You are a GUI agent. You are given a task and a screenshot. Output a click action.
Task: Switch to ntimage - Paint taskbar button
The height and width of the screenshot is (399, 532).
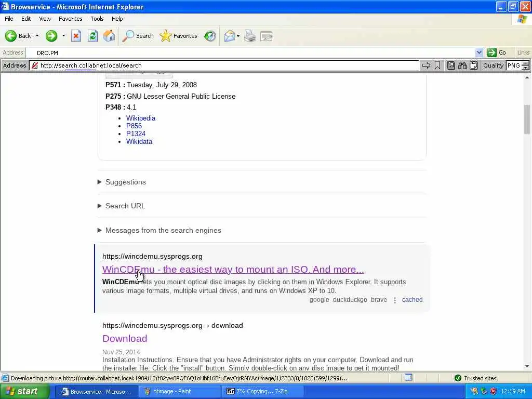pyautogui.click(x=179, y=392)
